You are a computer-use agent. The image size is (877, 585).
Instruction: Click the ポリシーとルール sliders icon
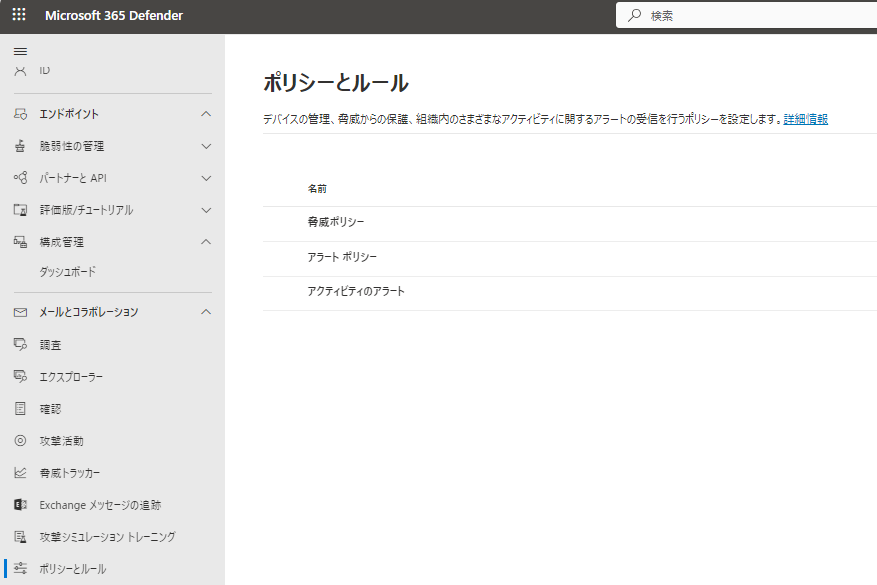click(20, 568)
